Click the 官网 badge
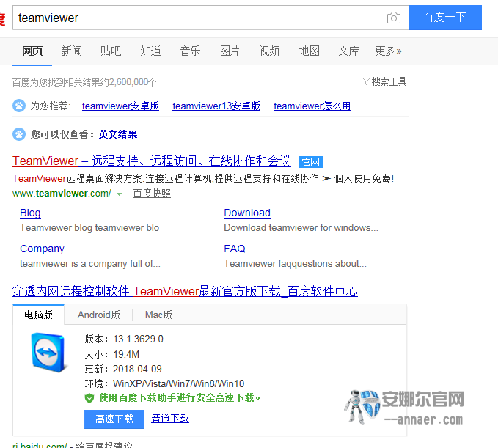 click(311, 162)
